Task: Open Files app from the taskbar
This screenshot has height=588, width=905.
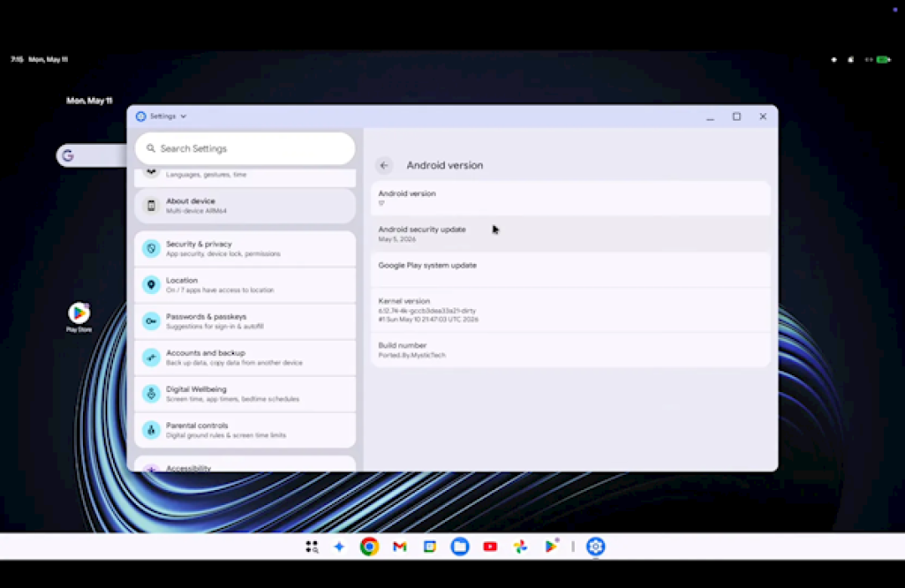Action: tap(460, 546)
